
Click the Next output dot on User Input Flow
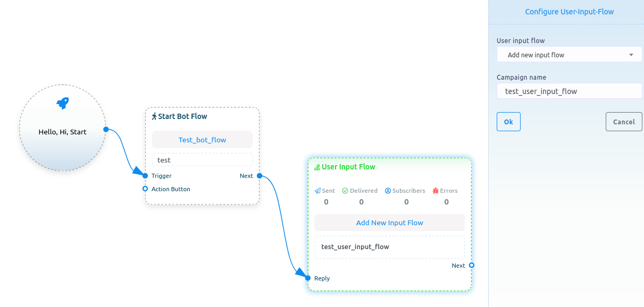tap(471, 265)
